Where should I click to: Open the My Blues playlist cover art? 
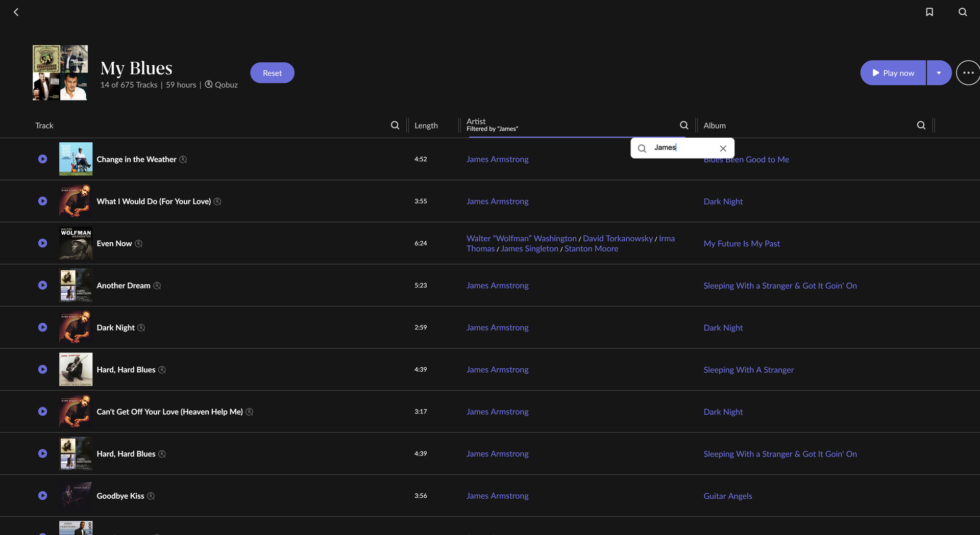click(x=60, y=72)
